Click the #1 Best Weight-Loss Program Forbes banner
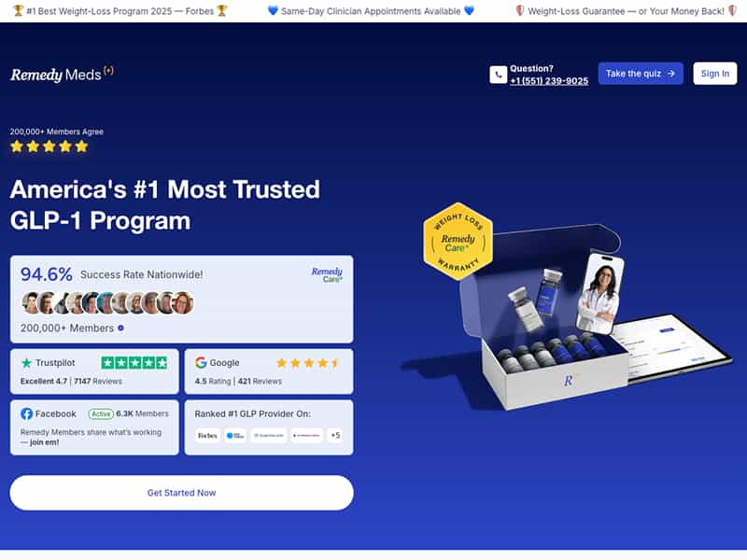747x560 pixels. click(x=120, y=11)
